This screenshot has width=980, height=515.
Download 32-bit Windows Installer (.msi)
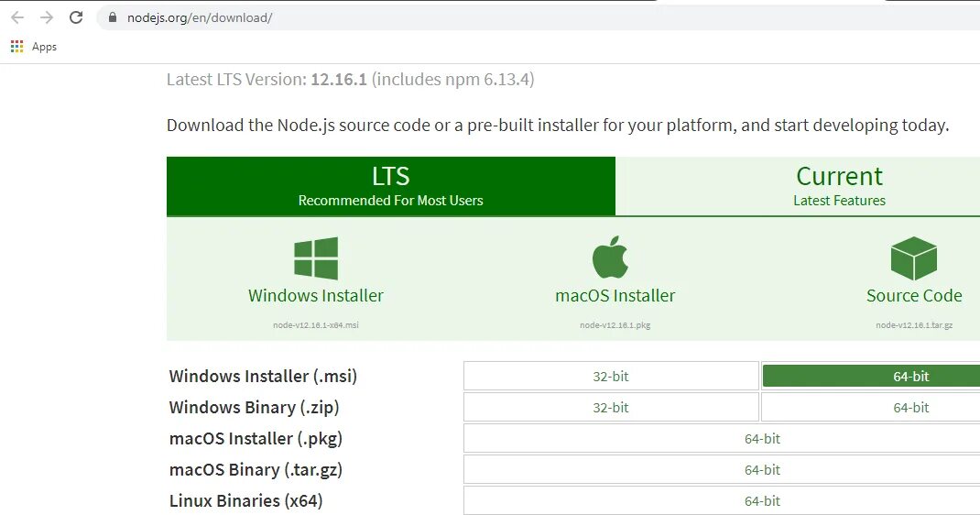611,377
